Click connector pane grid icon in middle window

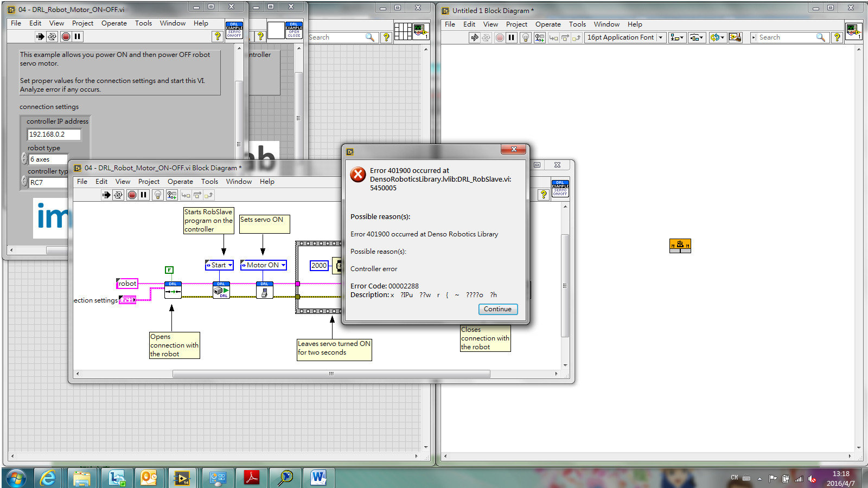[403, 31]
